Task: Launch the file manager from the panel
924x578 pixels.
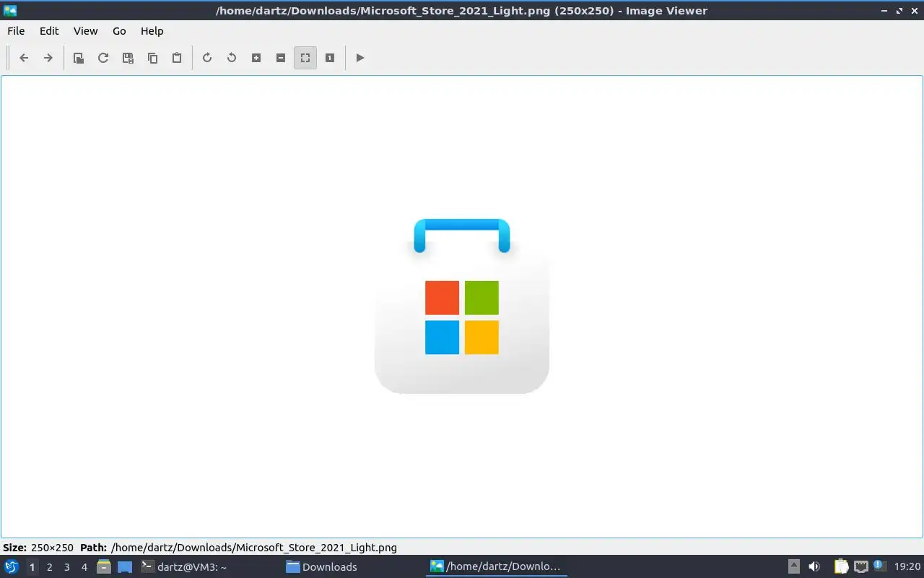Action: (104, 566)
